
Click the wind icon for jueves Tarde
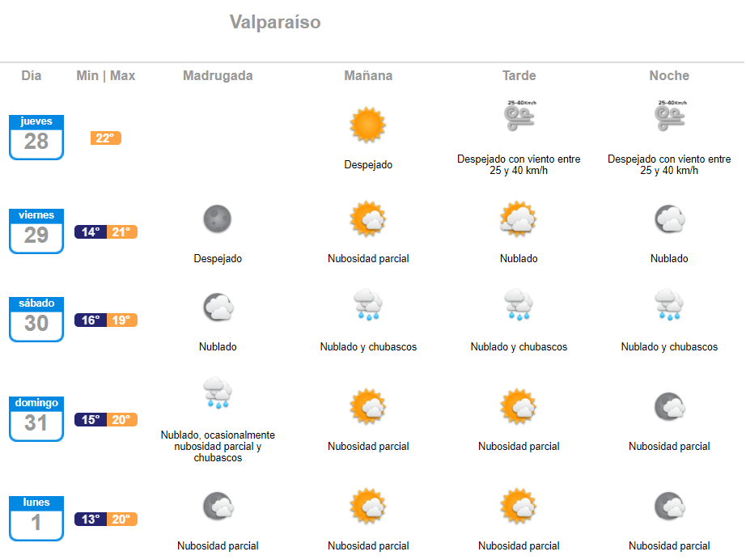pyautogui.click(x=519, y=116)
